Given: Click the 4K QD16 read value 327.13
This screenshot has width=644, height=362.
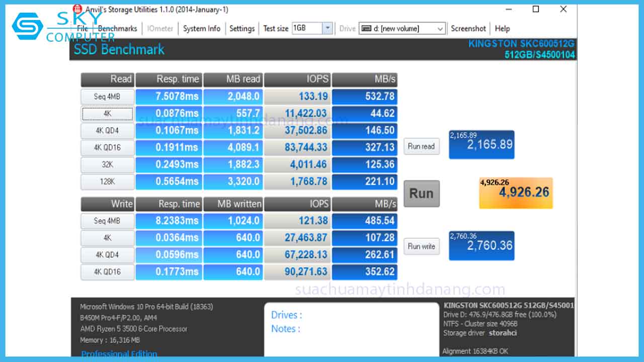Looking at the screenshot, I should click(364, 147).
